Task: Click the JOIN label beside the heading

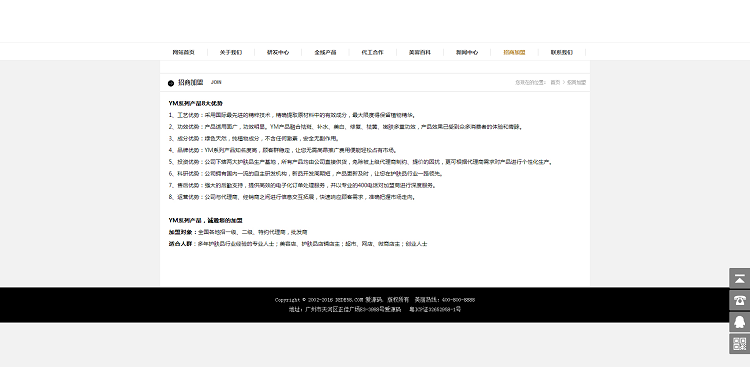Action: 216,82
